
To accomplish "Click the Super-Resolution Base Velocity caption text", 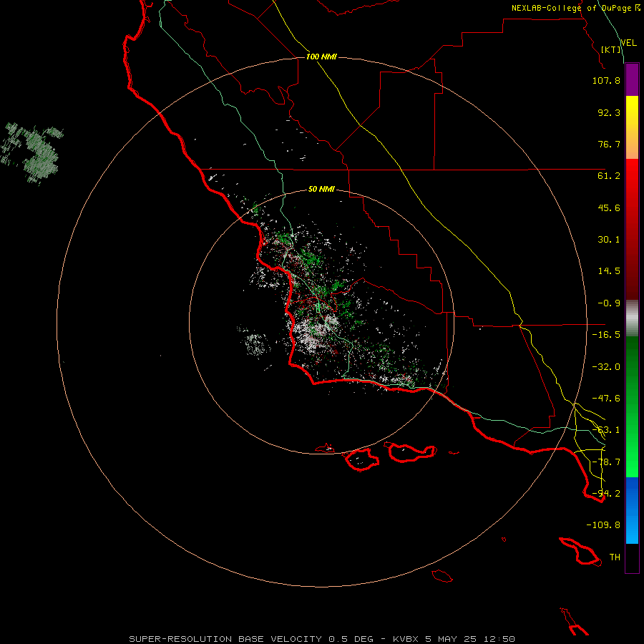I will [x=321, y=639].
